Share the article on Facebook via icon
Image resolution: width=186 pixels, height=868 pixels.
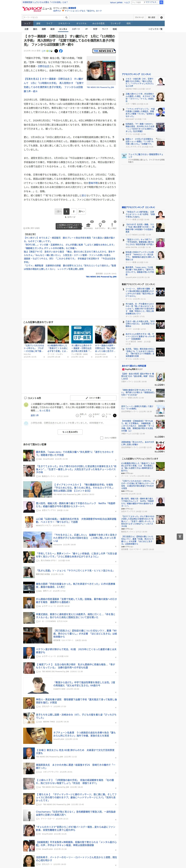[61, 51]
